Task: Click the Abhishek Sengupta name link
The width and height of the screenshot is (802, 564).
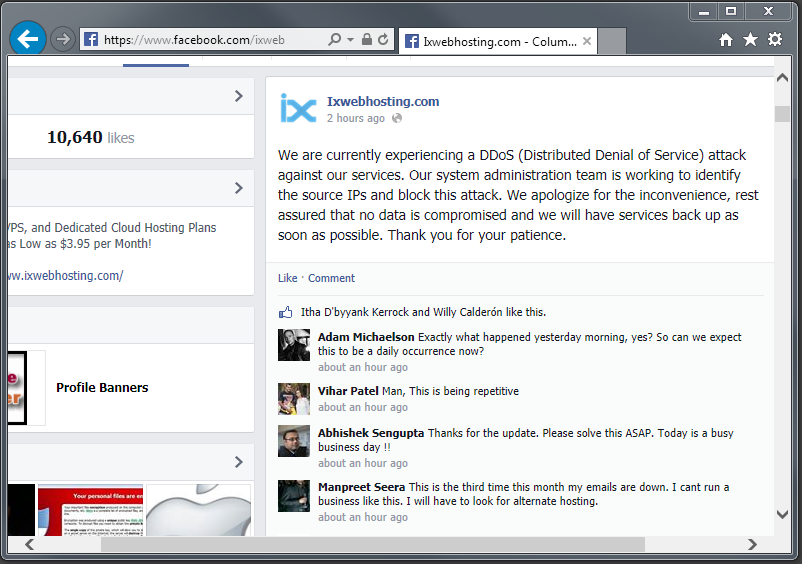Action: 371,433
